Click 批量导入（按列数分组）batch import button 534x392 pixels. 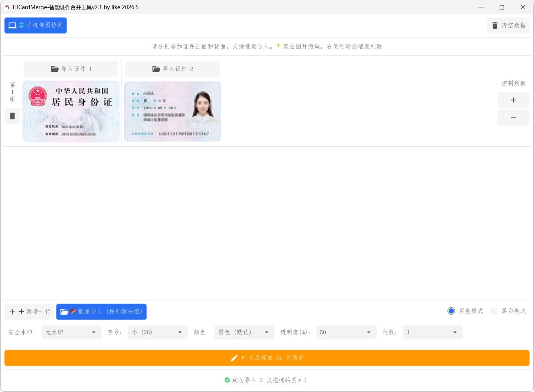(101, 312)
